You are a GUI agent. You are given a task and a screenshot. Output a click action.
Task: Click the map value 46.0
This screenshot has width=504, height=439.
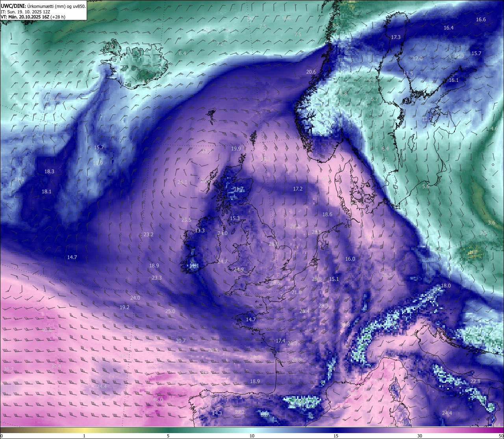158,400
